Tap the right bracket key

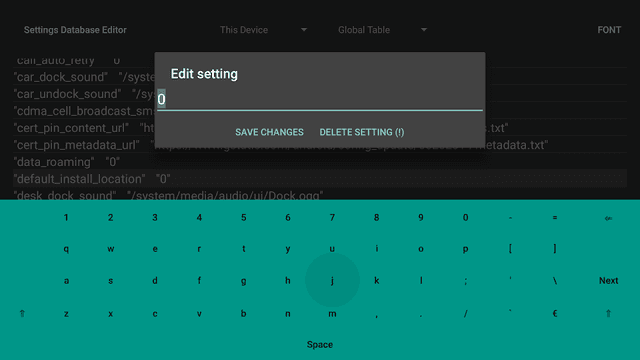tap(555, 248)
